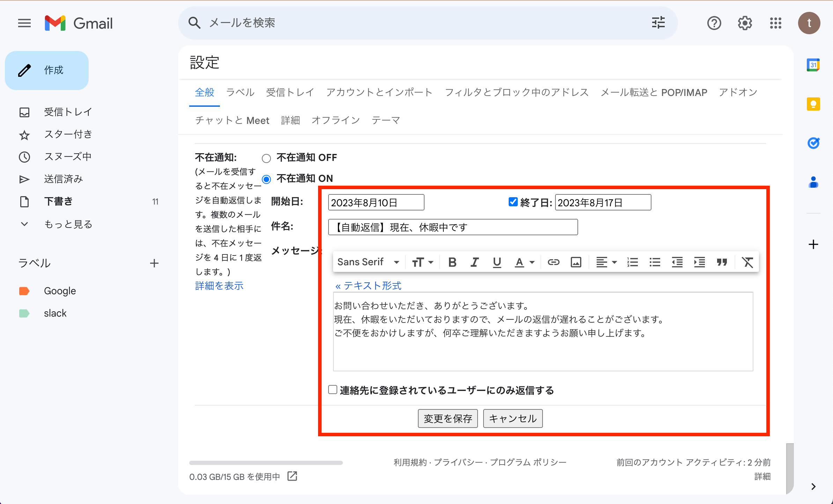Screen dimensions: 833x504
Task: Click キャンセル button
Action: click(x=513, y=418)
